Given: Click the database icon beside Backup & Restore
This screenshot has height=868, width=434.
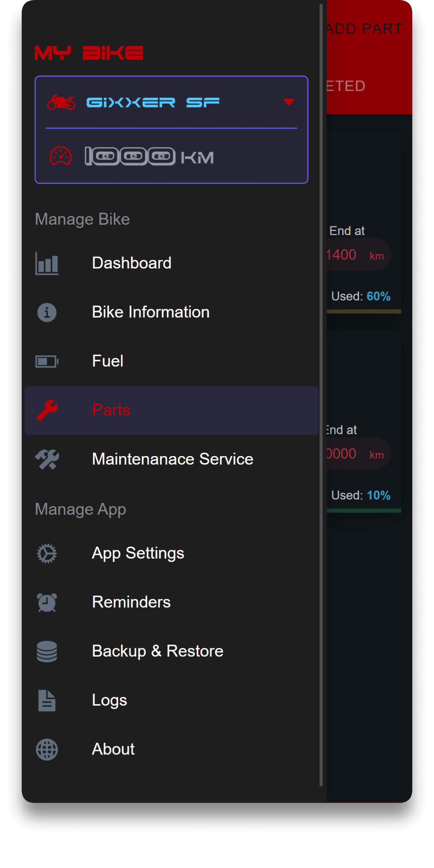Looking at the screenshot, I should [x=47, y=651].
